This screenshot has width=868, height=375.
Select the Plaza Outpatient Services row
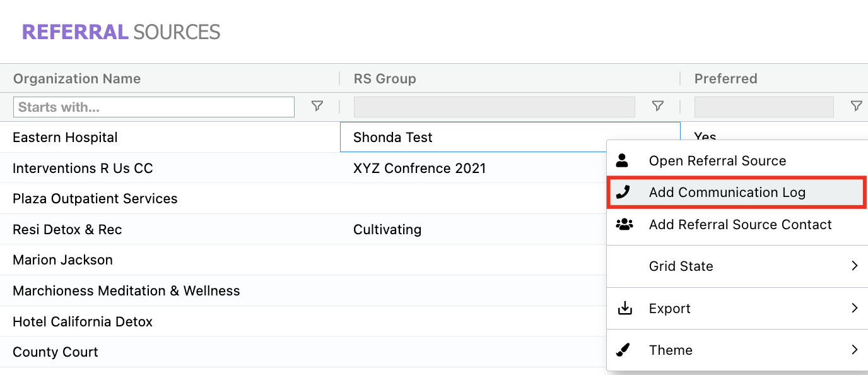pos(95,198)
